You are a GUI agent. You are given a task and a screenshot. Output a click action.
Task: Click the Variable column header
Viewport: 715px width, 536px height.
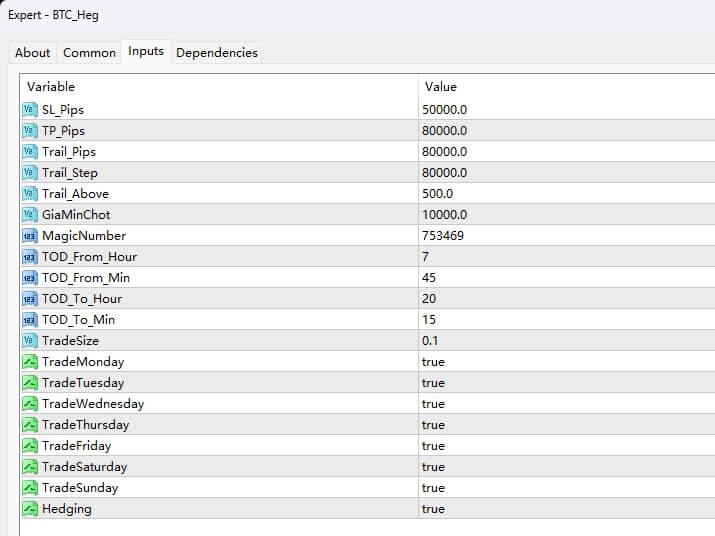click(50, 87)
